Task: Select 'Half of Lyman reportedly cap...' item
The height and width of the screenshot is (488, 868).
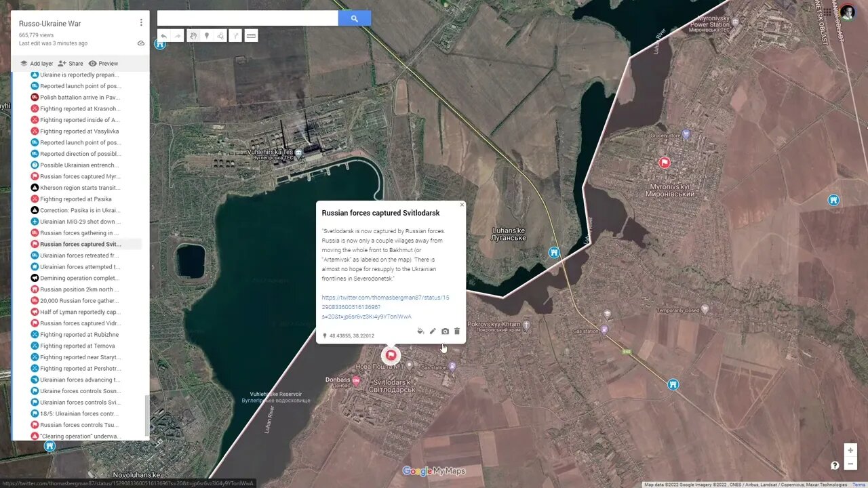Action: click(80, 312)
